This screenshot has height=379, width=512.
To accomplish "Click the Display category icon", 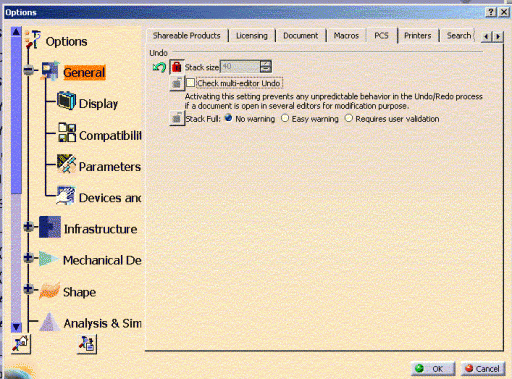I will click(67, 100).
